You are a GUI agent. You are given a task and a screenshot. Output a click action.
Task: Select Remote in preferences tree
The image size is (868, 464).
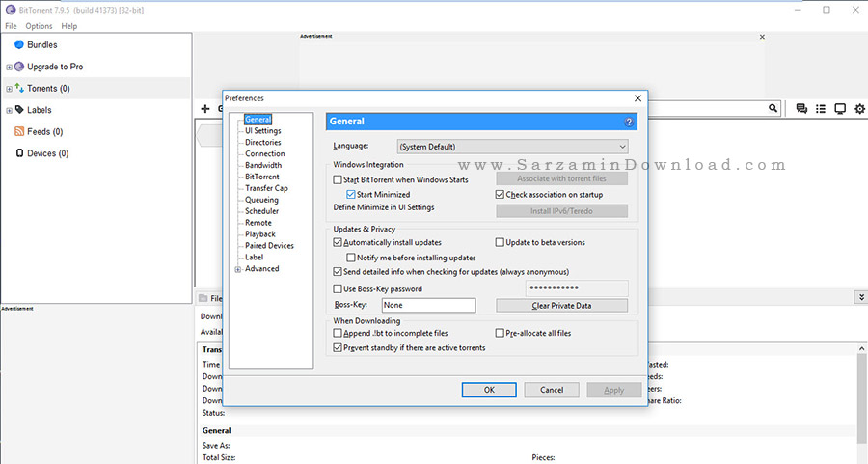click(258, 223)
